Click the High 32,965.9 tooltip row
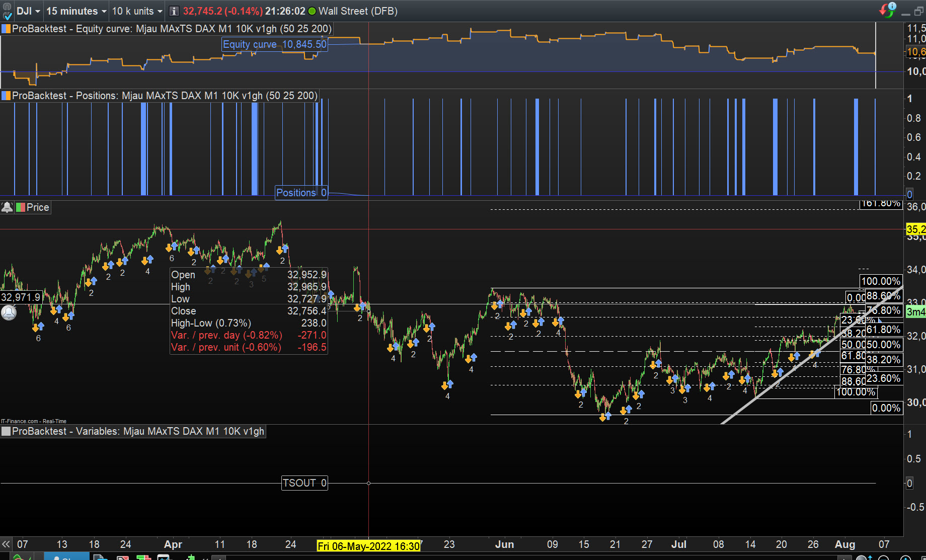 249,287
